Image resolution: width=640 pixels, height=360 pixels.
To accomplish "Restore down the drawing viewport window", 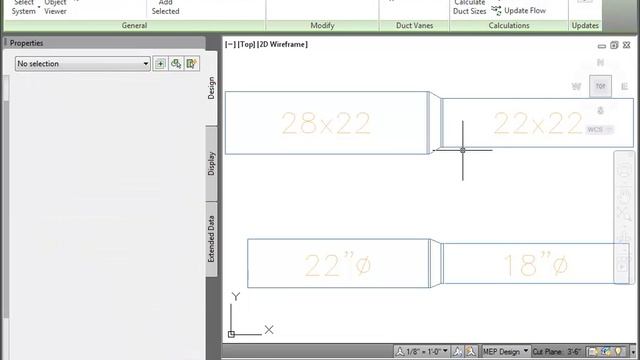I will [x=614, y=45].
